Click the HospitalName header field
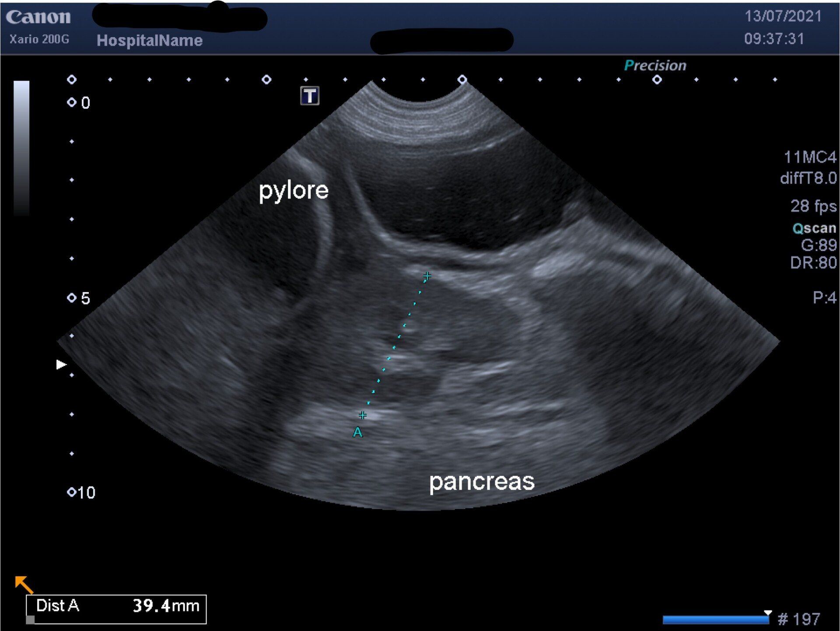The height and width of the screenshot is (631, 840). pyautogui.click(x=149, y=41)
